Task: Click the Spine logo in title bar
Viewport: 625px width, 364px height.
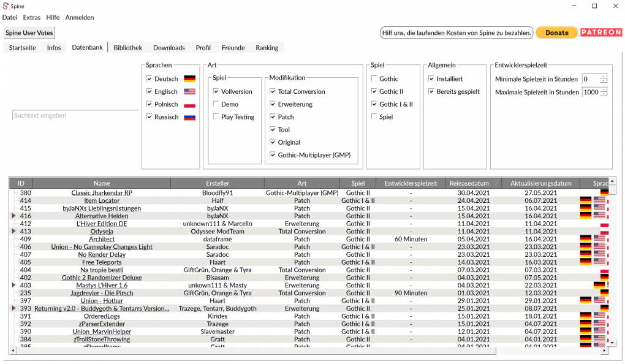Action: (x=6, y=6)
